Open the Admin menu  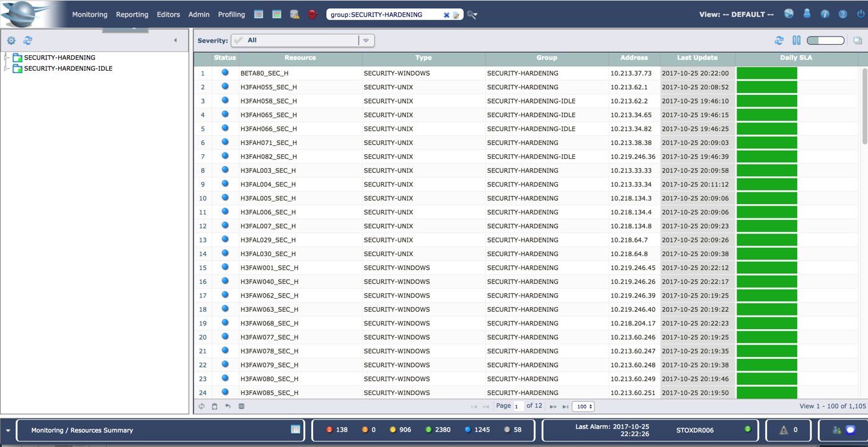(x=199, y=14)
